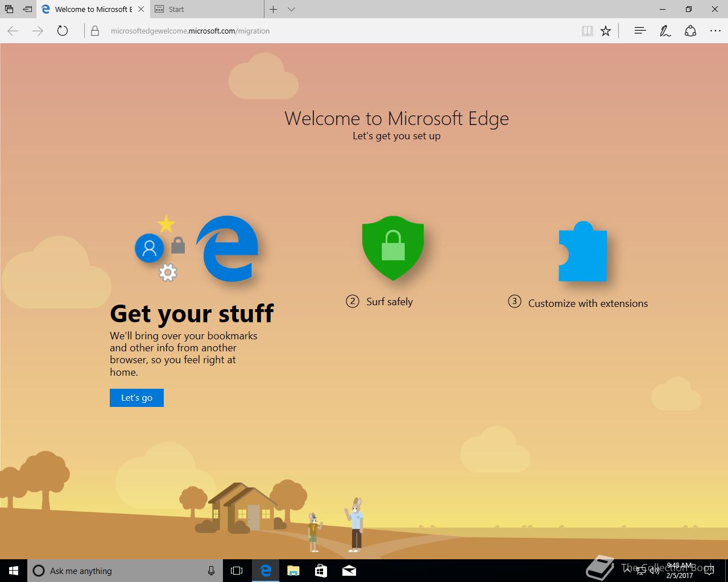Image resolution: width=728 pixels, height=582 pixels.
Task: Show tabs you've set aside
Action: point(9,9)
